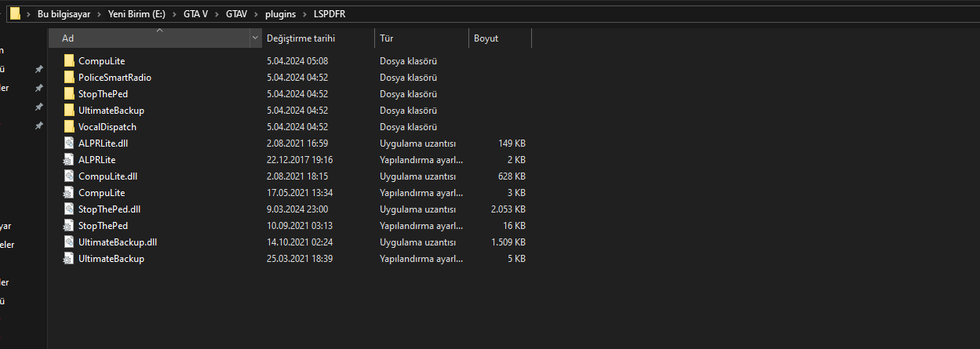Click the UltimateBackup.dll file icon
The width and height of the screenshot is (980, 349).
[x=69, y=242]
